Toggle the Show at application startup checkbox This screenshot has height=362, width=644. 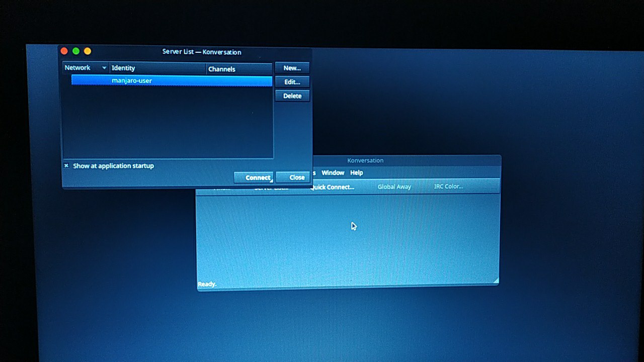click(66, 165)
